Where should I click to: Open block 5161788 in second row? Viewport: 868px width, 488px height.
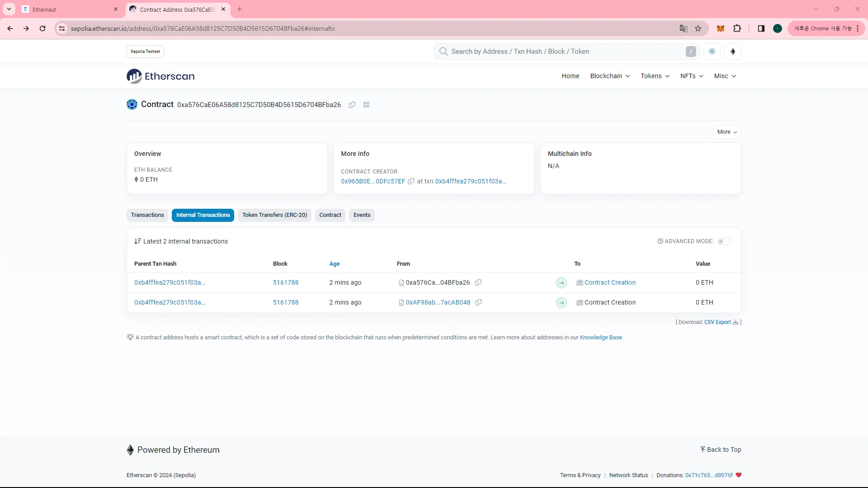point(286,302)
